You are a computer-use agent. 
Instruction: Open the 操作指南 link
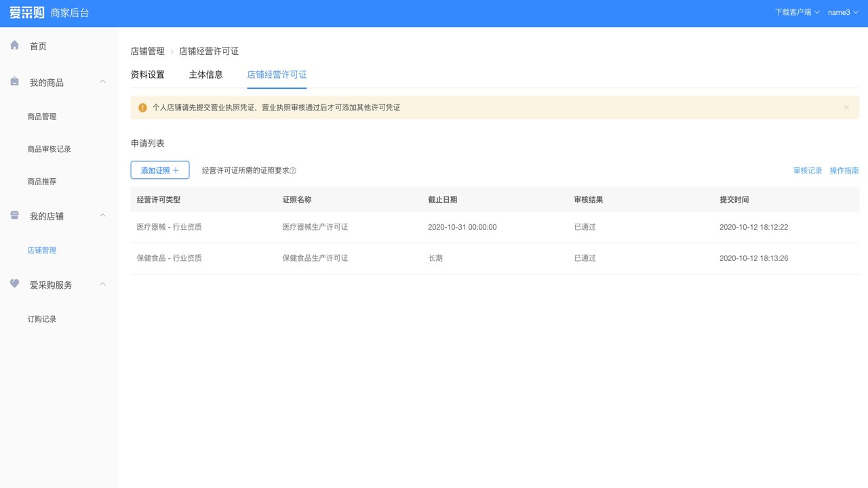pos(844,171)
